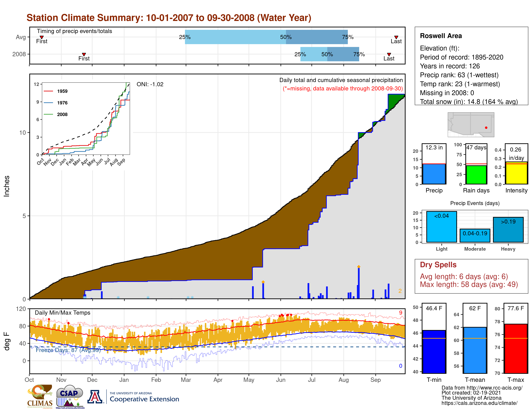This screenshot has width=532, height=411.
Task: Click the Years in record: 126 text
Action: (450, 66)
